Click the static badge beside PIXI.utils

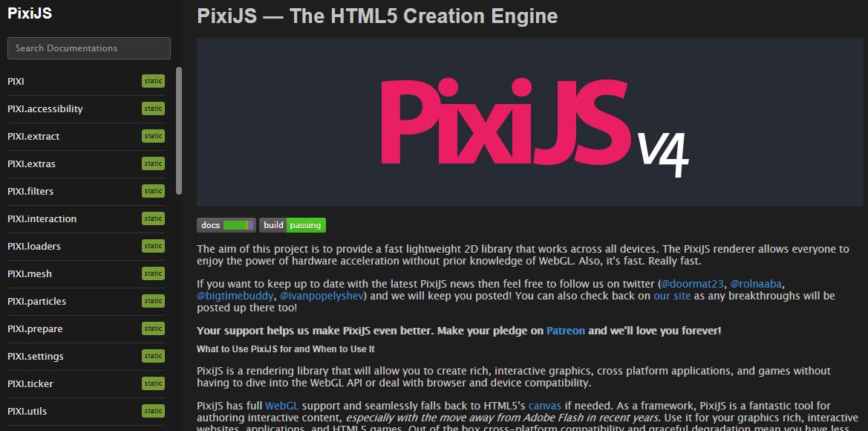point(154,410)
